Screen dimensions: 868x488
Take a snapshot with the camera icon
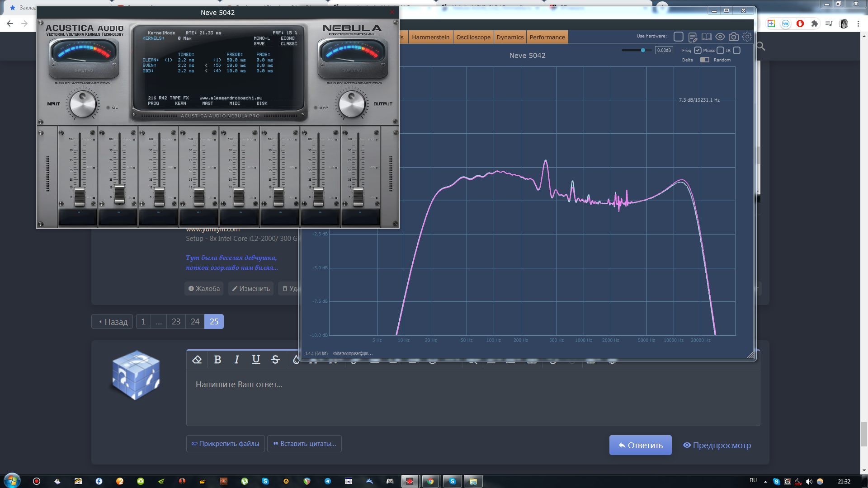[x=734, y=37]
